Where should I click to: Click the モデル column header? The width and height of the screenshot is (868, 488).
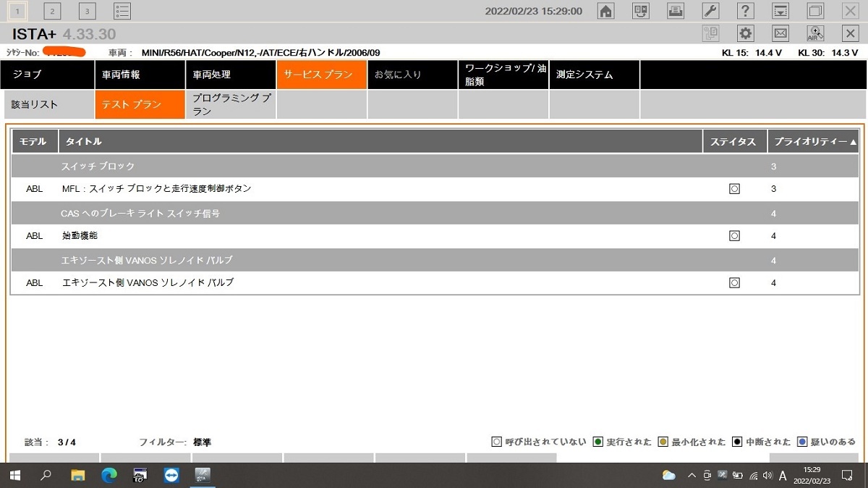[x=34, y=142]
